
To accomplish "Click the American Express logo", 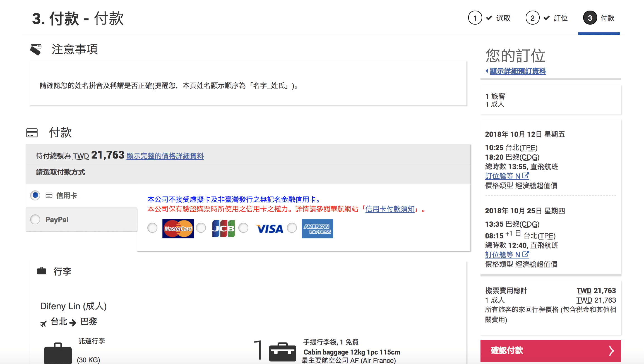I will pyautogui.click(x=317, y=229).
